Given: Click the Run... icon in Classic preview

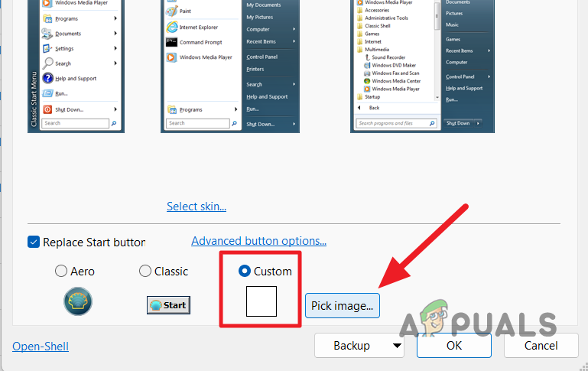Looking at the screenshot, I should [47, 93].
